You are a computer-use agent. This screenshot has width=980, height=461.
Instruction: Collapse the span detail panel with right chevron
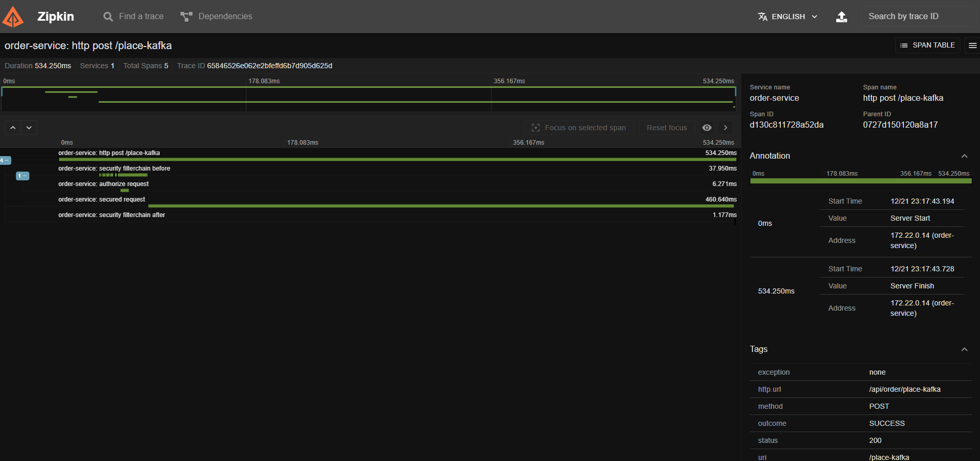[726, 128]
